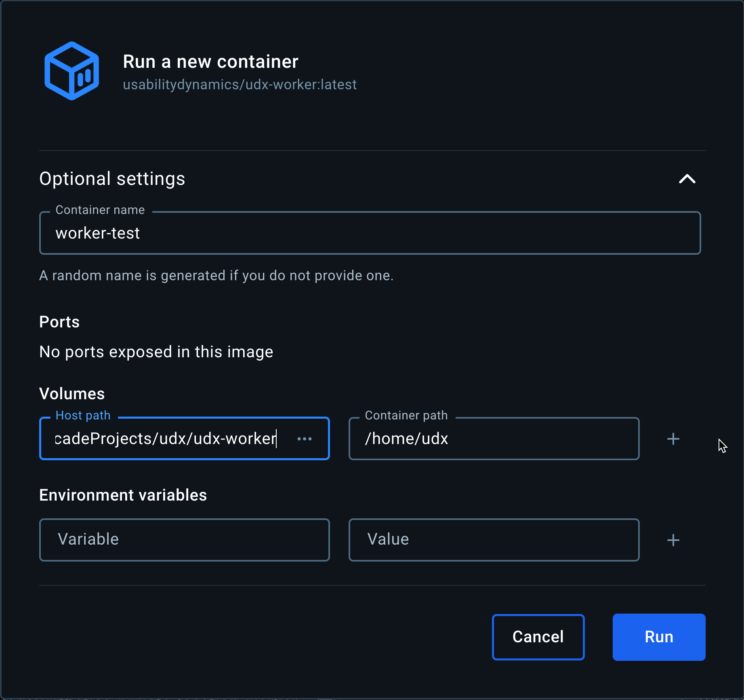Add another volume with plus icon
This screenshot has width=744, height=700.
[673, 439]
